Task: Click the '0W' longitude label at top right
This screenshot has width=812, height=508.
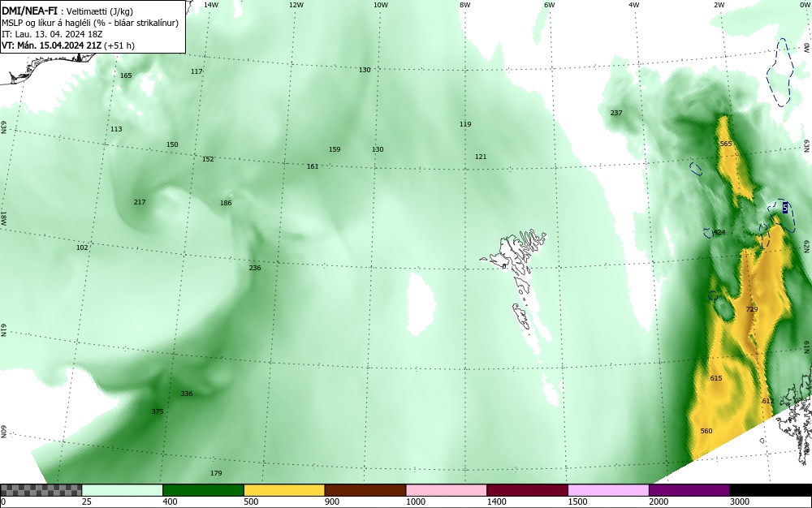Action: tap(804, 5)
